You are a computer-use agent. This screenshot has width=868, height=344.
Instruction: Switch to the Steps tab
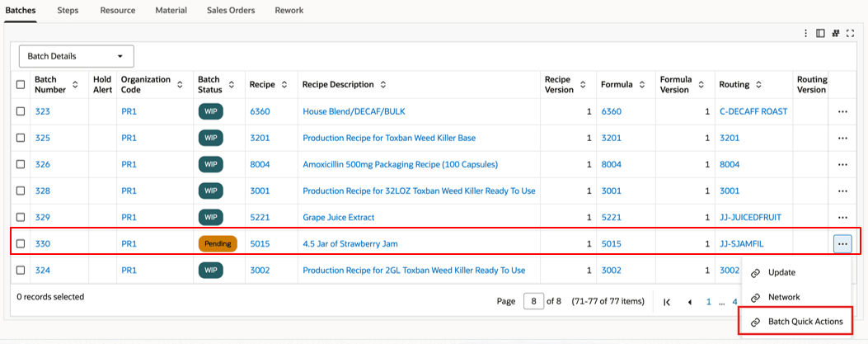point(68,11)
